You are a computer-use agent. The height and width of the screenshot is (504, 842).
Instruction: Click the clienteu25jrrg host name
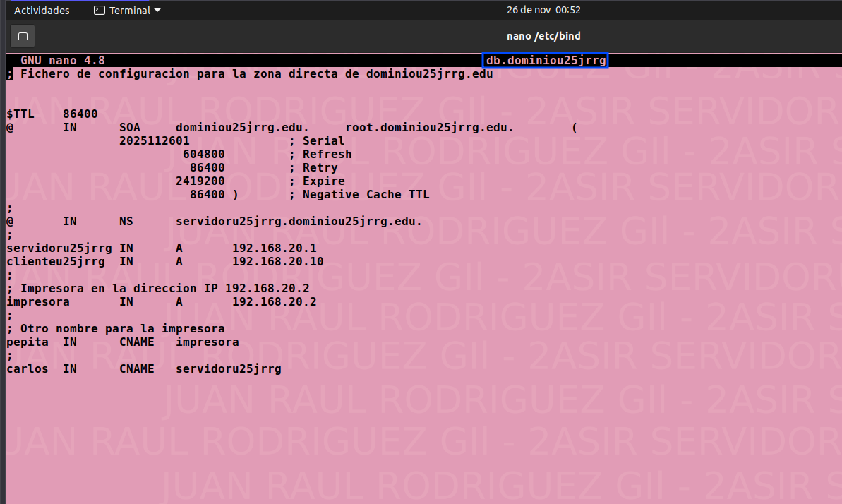click(x=56, y=262)
